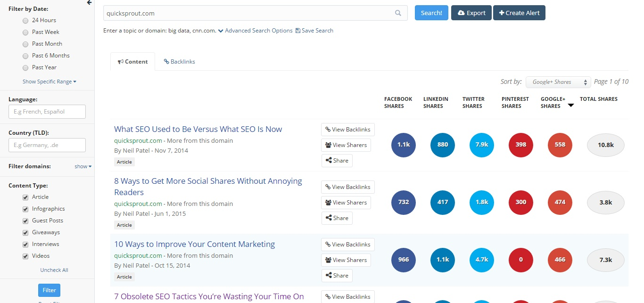Switch to the Backlinks tab
The height and width of the screenshot is (303, 644).
pos(179,62)
